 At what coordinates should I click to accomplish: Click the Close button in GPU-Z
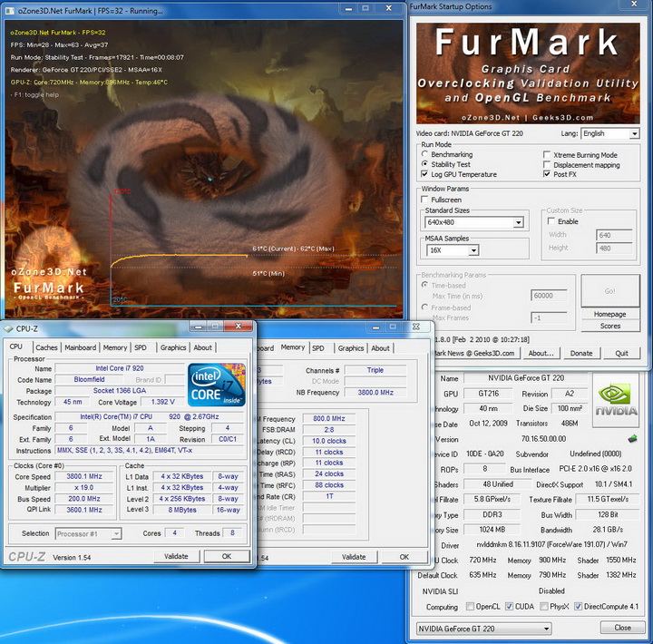click(x=622, y=628)
